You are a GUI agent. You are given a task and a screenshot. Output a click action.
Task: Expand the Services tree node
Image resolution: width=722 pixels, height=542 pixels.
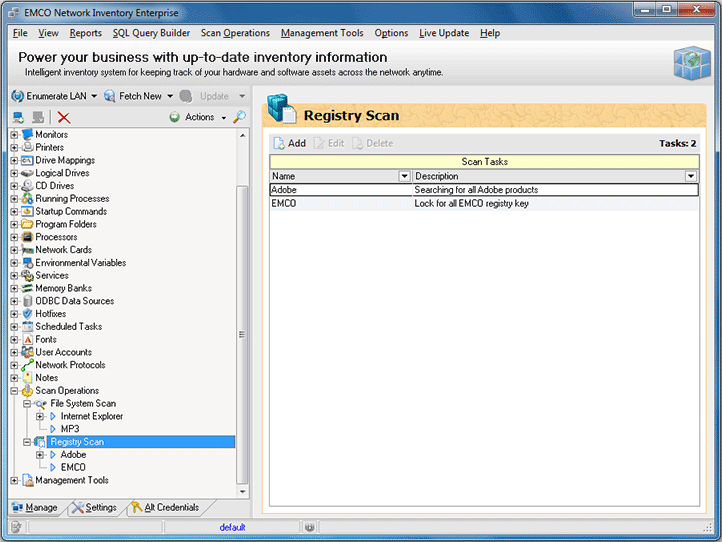pyautogui.click(x=15, y=276)
